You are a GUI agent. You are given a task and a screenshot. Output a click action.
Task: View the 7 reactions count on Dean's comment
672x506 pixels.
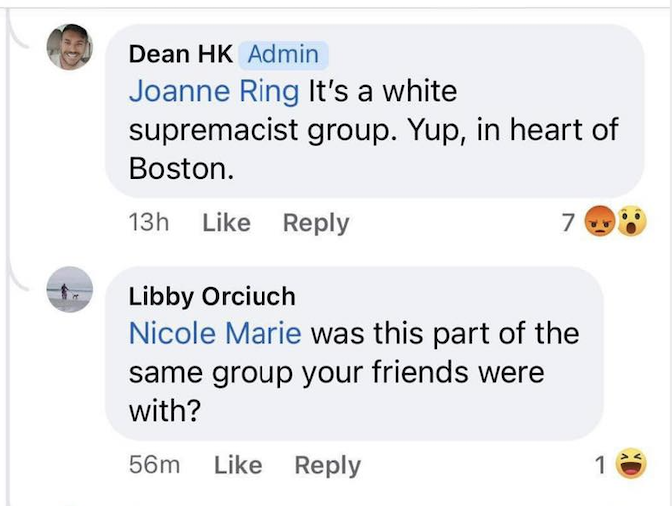(569, 223)
